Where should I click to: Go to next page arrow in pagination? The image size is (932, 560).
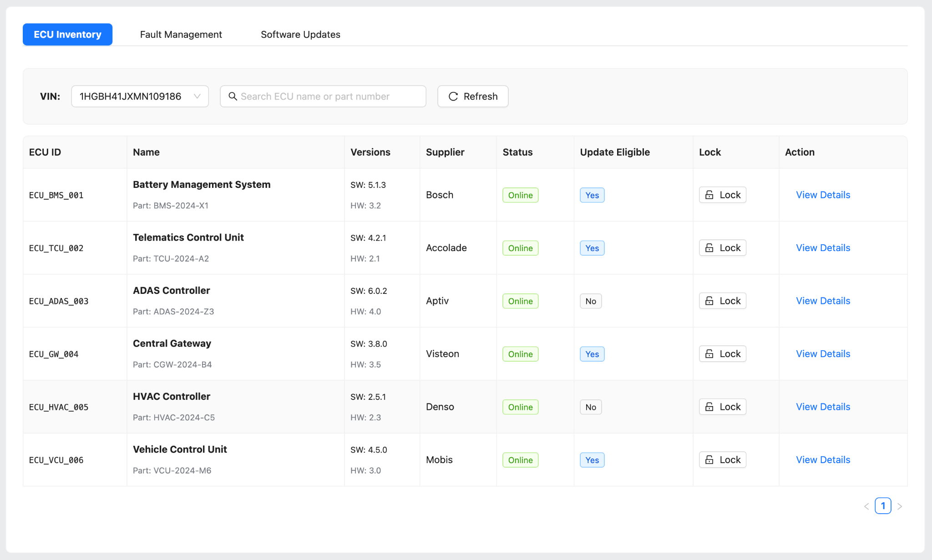tap(900, 506)
